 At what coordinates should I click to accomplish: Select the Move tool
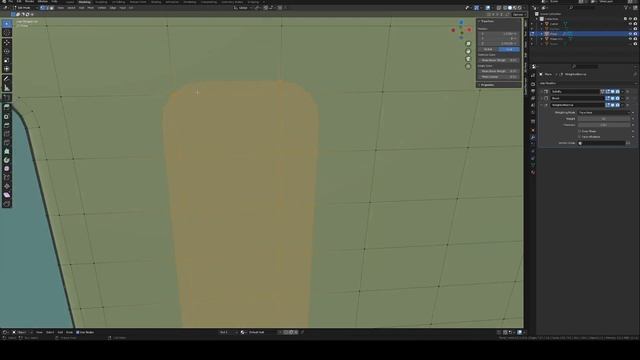[x=7, y=42]
